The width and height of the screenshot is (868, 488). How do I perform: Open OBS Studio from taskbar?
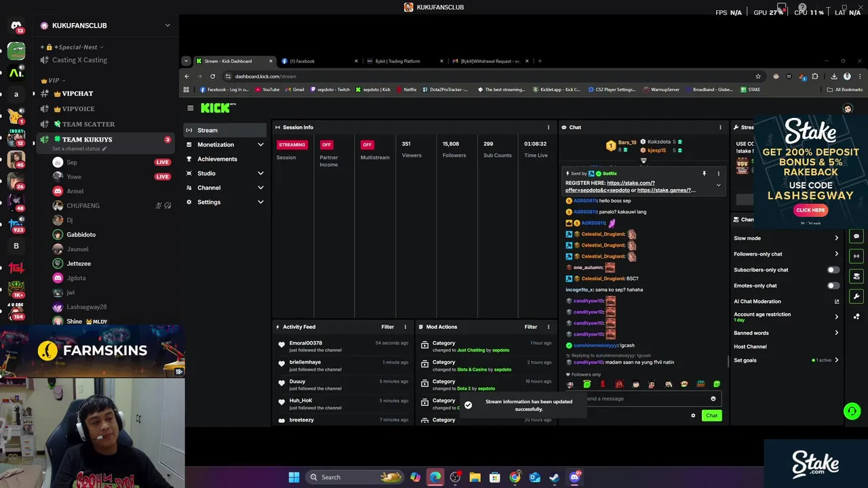pos(455,477)
